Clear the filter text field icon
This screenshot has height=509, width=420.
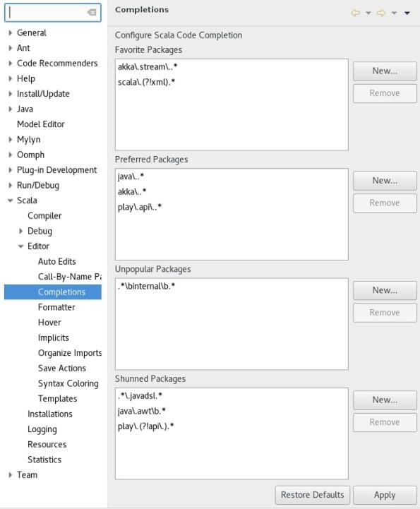point(92,12)
